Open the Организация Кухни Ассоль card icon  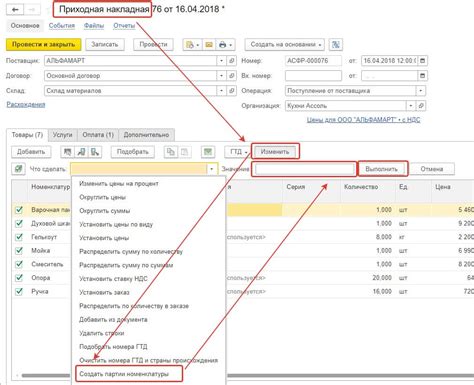[421, 106]
